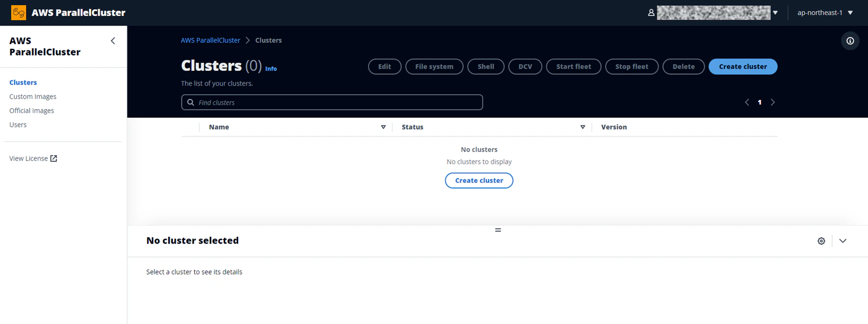Click the user account icon
Image resolution: width=868 pixels, height=324 pixels.
(x=651, y=13)
